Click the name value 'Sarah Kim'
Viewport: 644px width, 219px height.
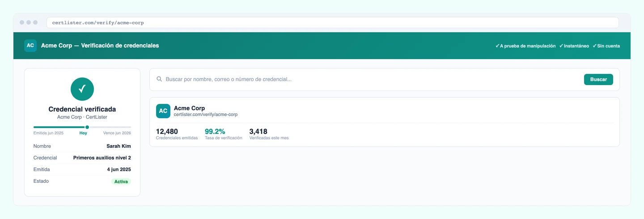(119, 146)
